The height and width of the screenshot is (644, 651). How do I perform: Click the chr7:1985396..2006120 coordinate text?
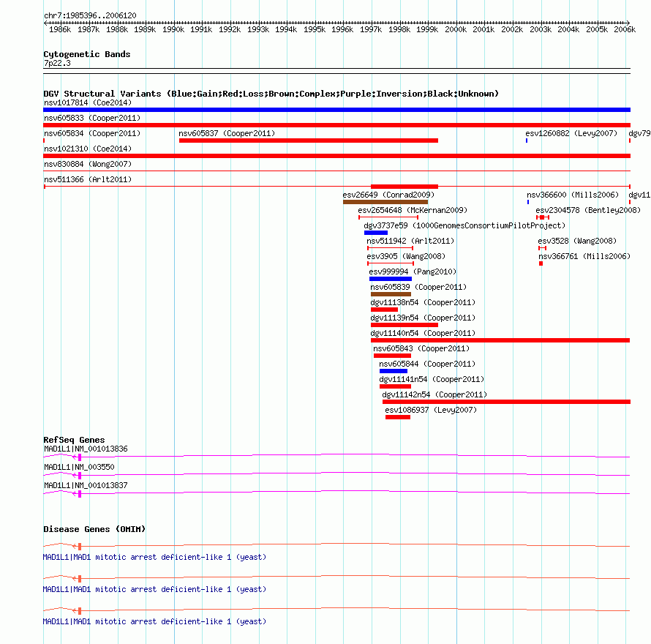pyautogui.click(x=90, y=15)
